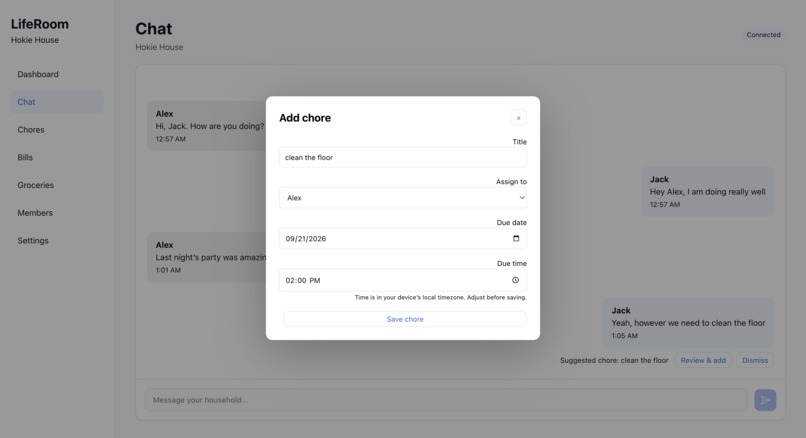Screen dimensions: 806x438
Task: View Members in the sidebar
Action: [57, 213]
